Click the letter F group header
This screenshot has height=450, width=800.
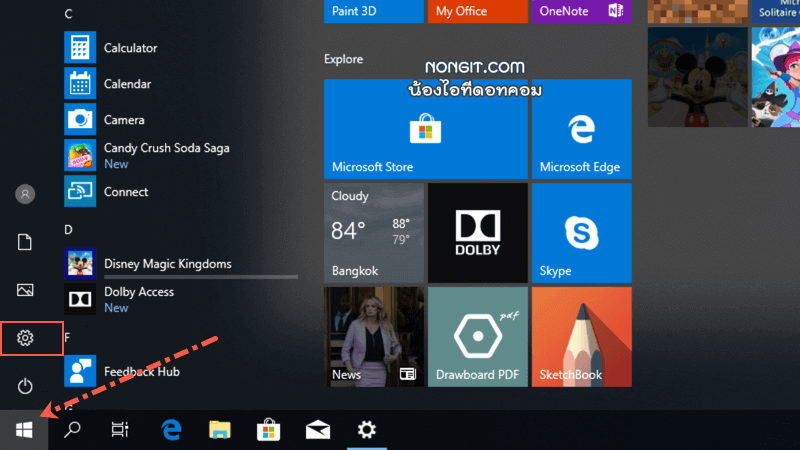tap(67, 337)
